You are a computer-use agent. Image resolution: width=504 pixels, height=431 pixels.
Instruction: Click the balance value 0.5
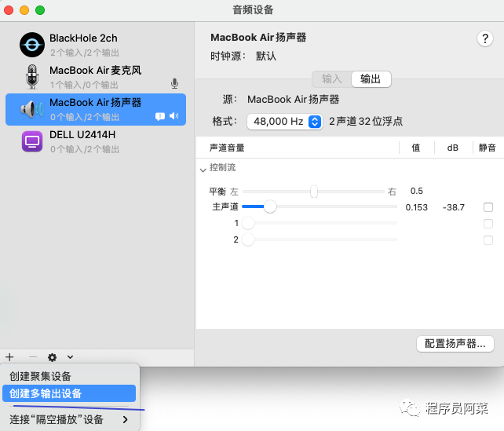417,191
